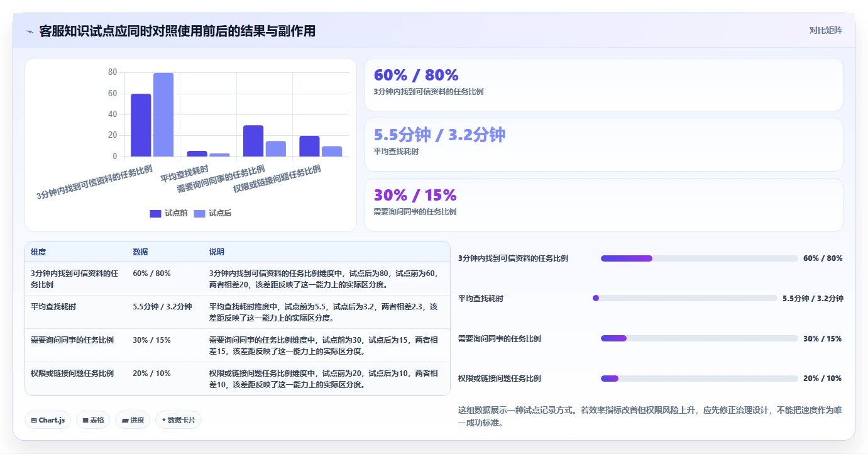This screenshot has width=868, height=454.
Task: Click the progress bar for 3分钟内找到可信资料的任务比例
Action: 700,258
